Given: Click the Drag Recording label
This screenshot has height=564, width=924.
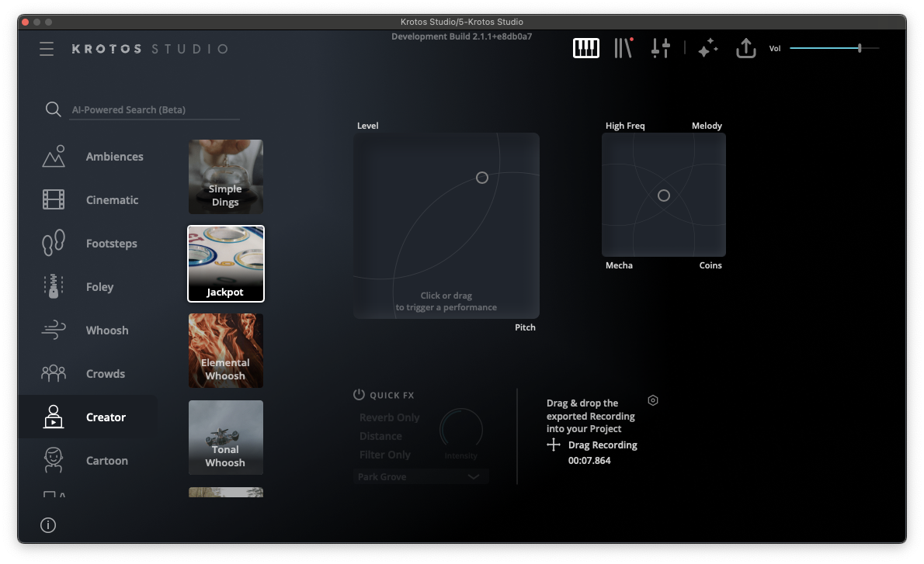Looking at the screenshot, I should 603,445.
